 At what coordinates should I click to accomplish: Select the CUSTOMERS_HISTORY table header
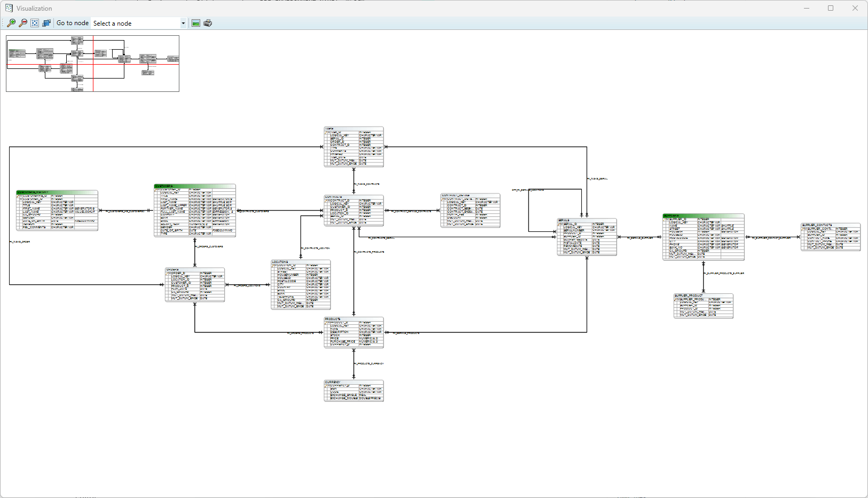pyautogui.click(x=56, y=191)
